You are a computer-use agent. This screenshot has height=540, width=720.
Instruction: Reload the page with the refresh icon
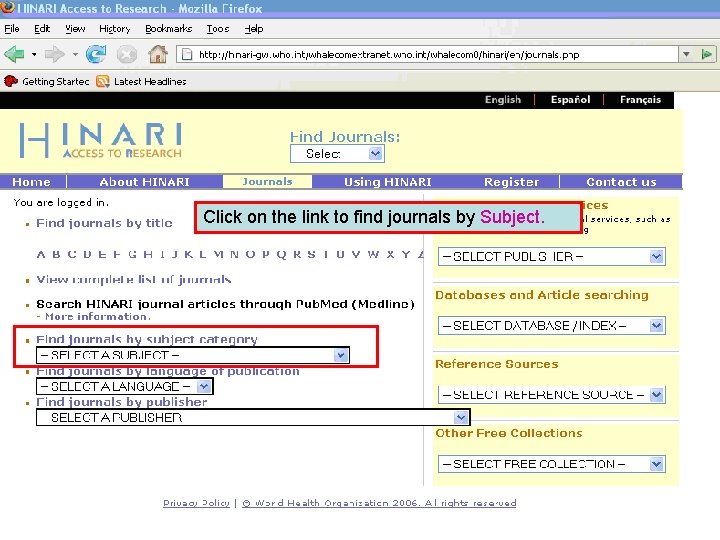(96, 55)
